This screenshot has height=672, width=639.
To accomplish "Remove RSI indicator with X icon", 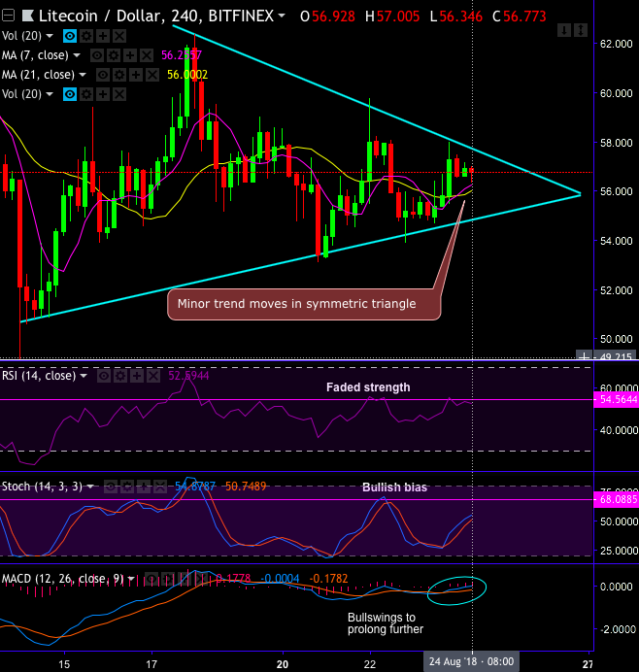I will tap(153, 376).
